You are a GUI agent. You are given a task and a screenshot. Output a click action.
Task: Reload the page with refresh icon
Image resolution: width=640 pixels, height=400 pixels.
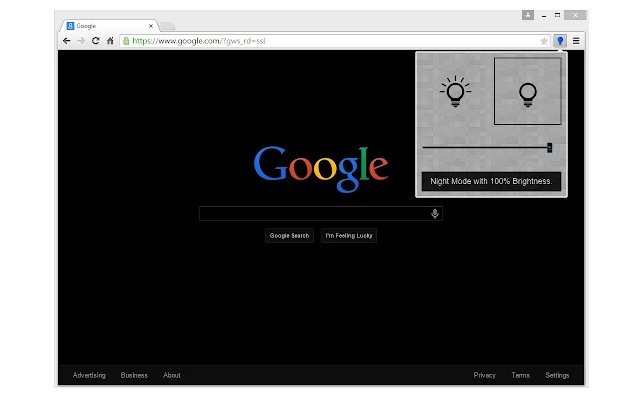coord(96,41)
